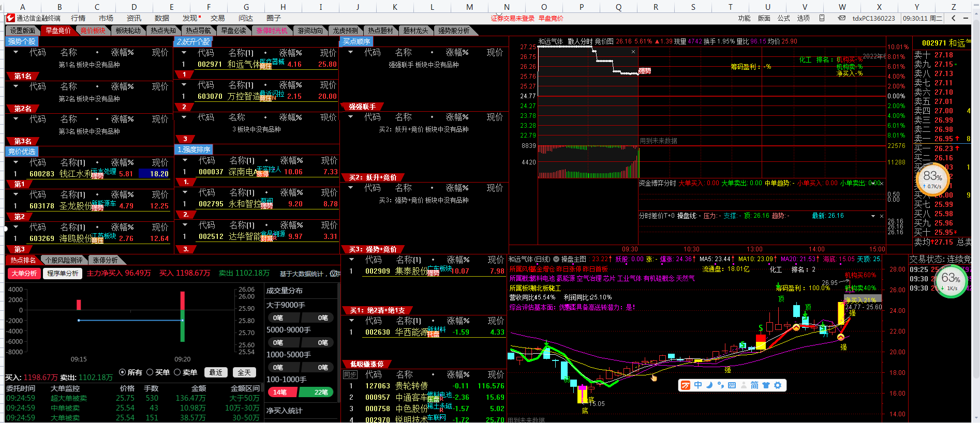Image resolution: width=980 pixels, height=423 pixels.
Task: Select stock row 600283 钱江水利
Action: pyautogui.click(x=88, y=174)
